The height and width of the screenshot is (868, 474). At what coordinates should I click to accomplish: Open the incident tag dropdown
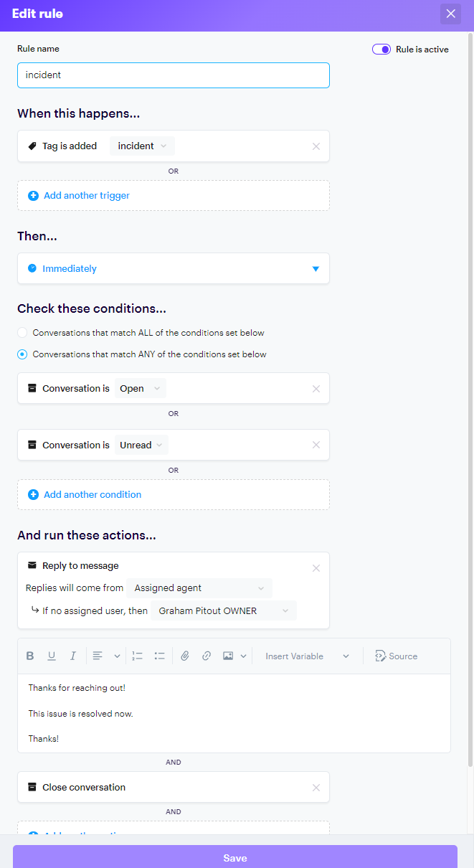pyautogui.click(x=142, y=146)
